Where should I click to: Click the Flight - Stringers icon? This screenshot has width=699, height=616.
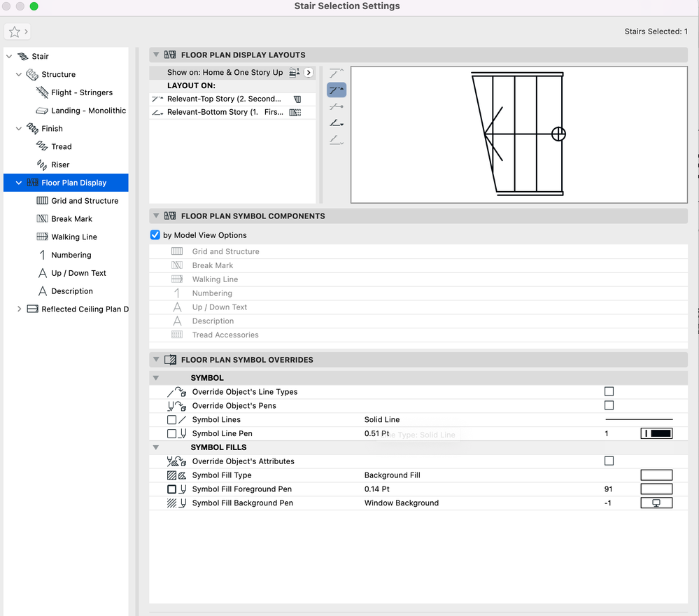tap(42, 92)
